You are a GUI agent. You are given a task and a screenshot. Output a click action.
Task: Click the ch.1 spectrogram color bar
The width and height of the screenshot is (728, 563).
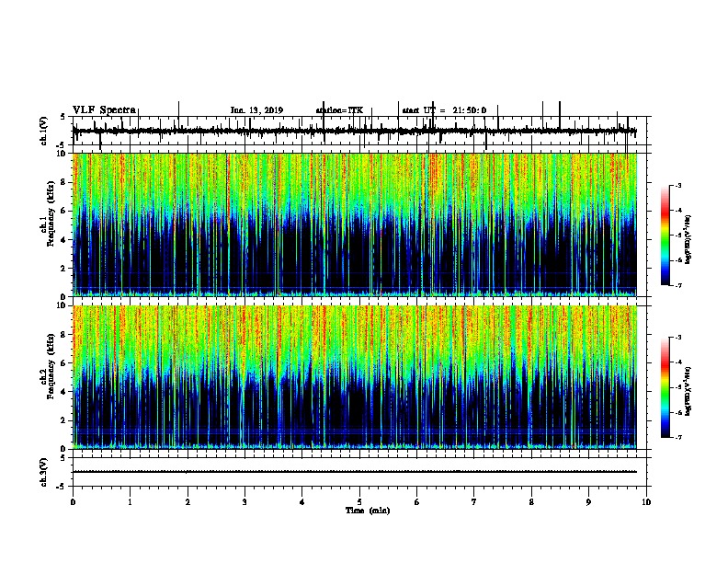tap(665, 236)
